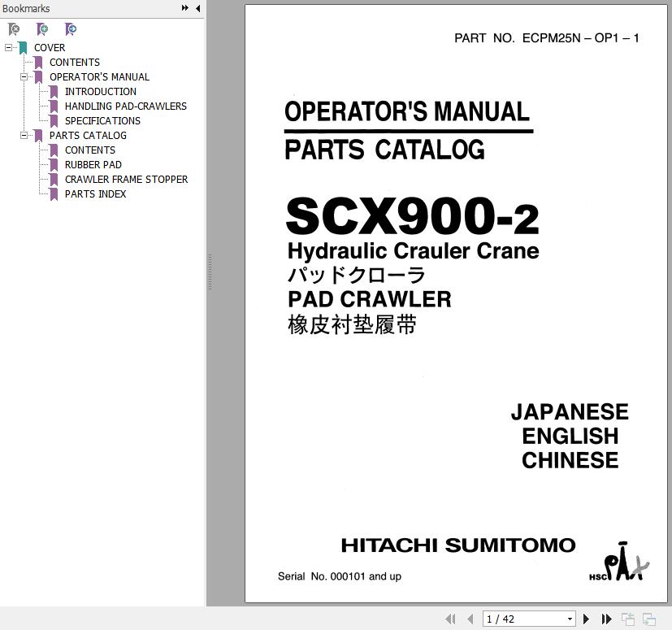Go to the first page

click(450, 619)
